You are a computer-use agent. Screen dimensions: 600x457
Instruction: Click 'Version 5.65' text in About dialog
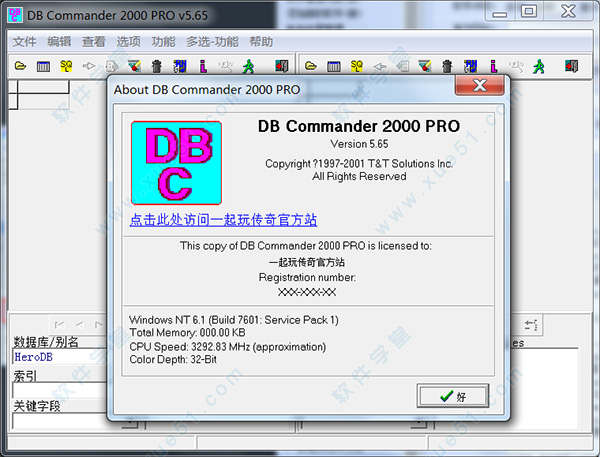click(x=359, y=144)
